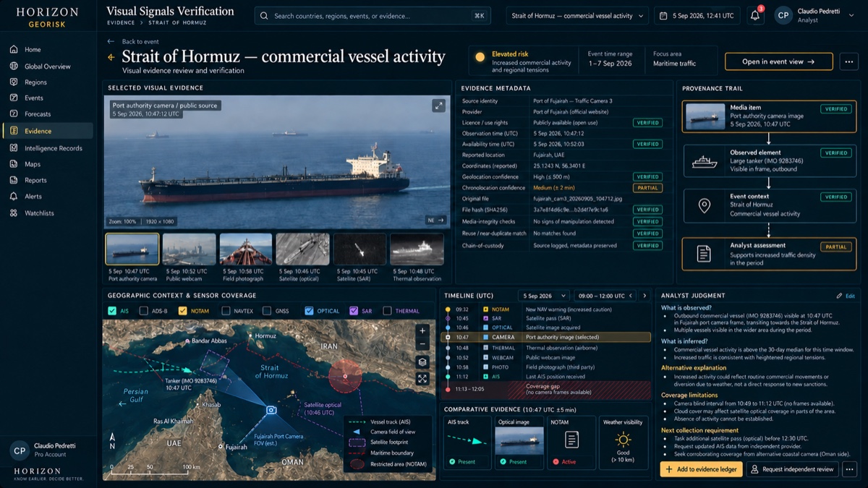Toggle the OPTICAL layer checkbox
868x488 pixels.
309,311
